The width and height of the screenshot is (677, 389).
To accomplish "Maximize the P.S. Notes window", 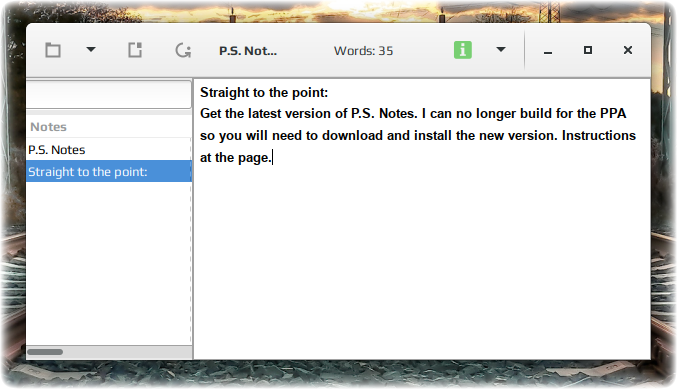I will (588, 50).
